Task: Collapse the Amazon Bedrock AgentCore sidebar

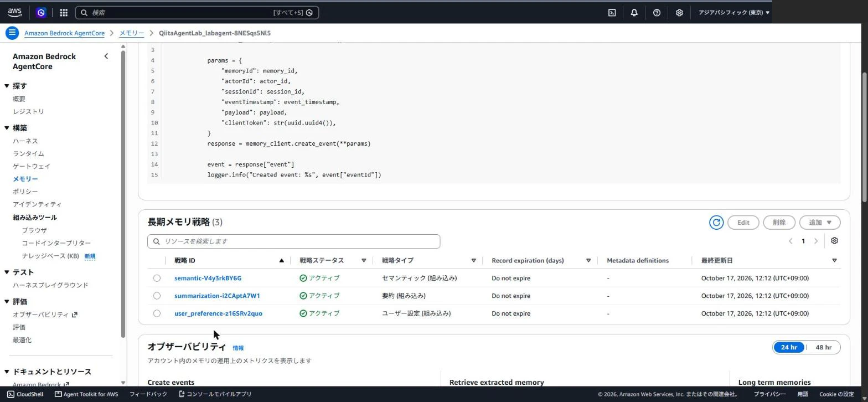Action: tap(106, 56)
